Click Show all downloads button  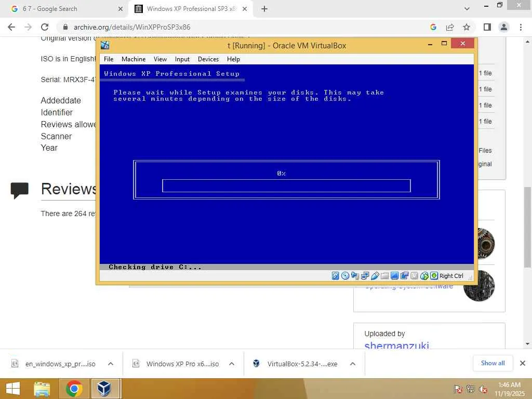coord(493,363)
